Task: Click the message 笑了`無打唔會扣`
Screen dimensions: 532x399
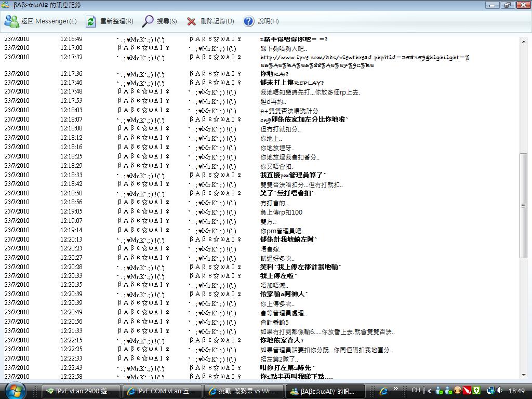Action: [x=287, y=193]
